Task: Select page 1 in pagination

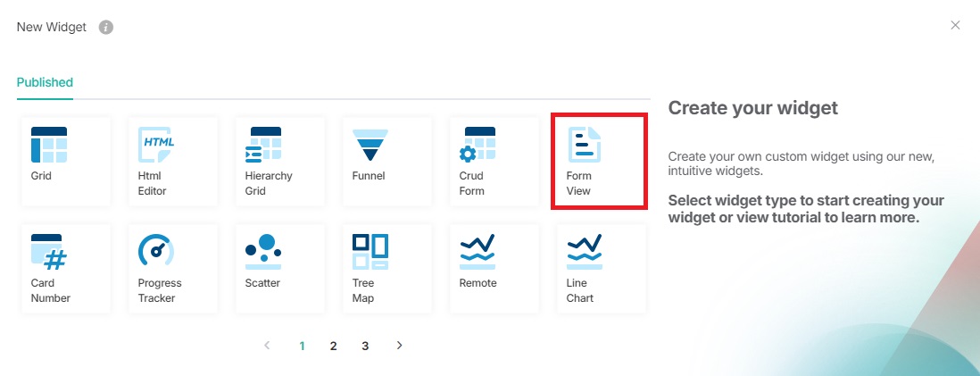Action: 302,346
